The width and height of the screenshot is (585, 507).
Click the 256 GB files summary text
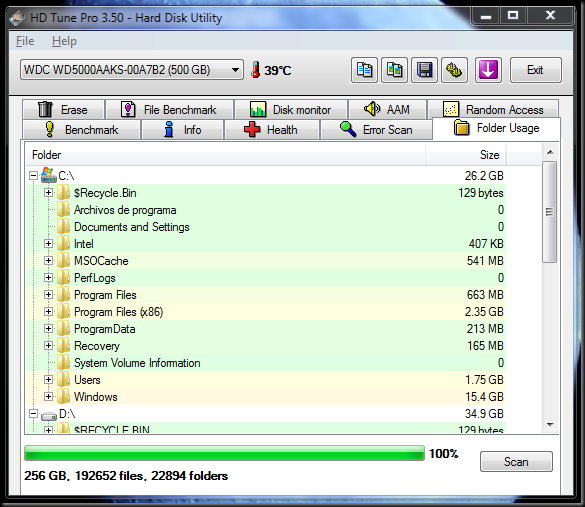(x=126, y=476)
